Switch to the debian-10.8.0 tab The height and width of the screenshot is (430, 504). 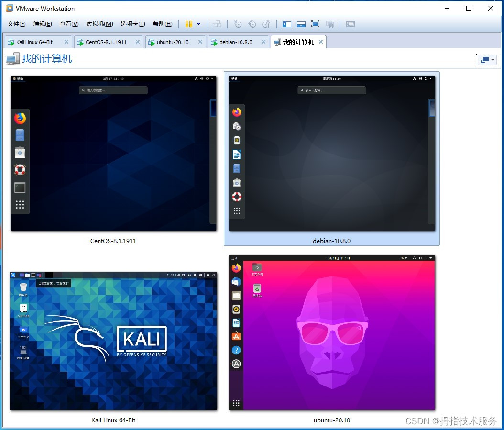[x=236, y=42]
